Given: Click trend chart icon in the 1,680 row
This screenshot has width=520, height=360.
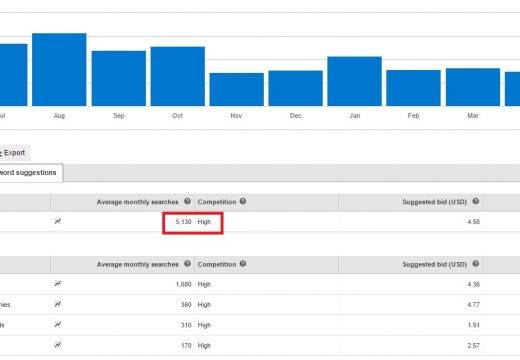Looking at the screenshot, I should point(58,284).
